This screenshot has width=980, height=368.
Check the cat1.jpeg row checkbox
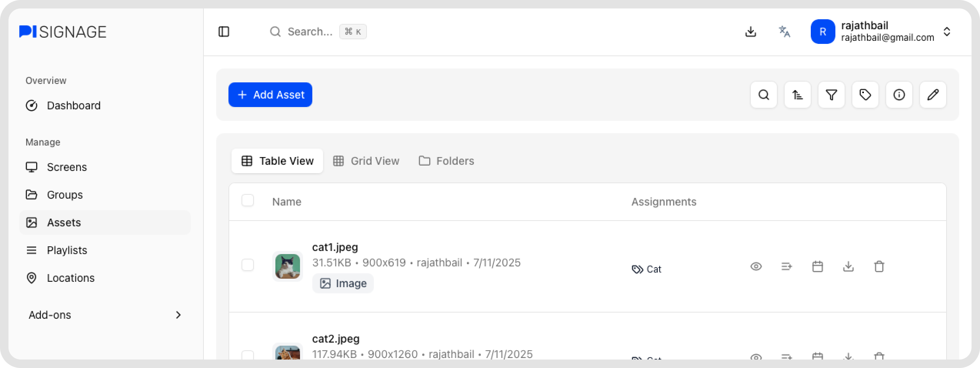click(248, 265)
